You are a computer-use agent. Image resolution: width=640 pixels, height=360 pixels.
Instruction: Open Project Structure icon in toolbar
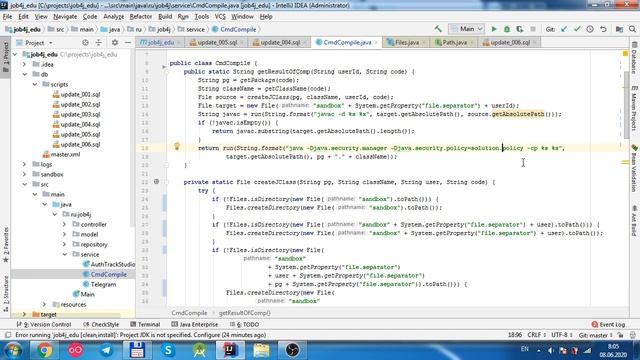619,29
